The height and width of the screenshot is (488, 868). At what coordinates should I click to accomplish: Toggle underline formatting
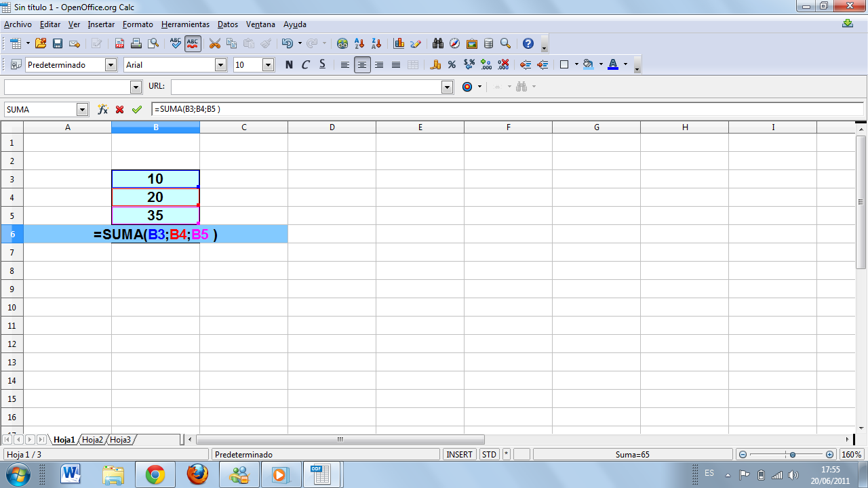tap(322, 64)
